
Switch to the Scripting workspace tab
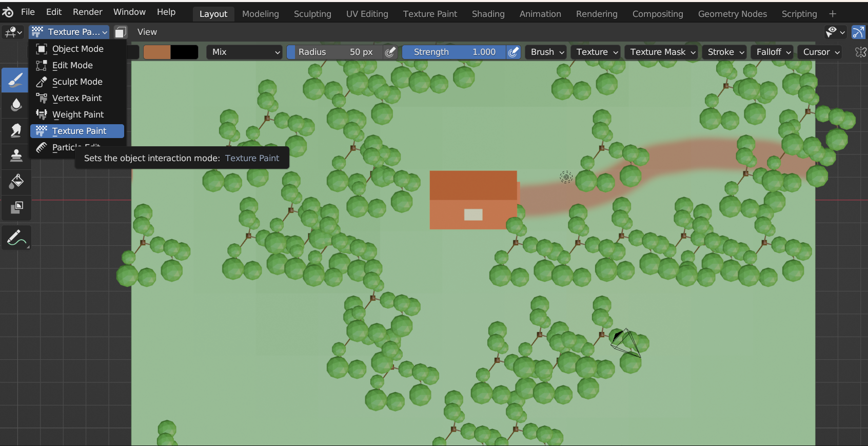pos(799,14)
